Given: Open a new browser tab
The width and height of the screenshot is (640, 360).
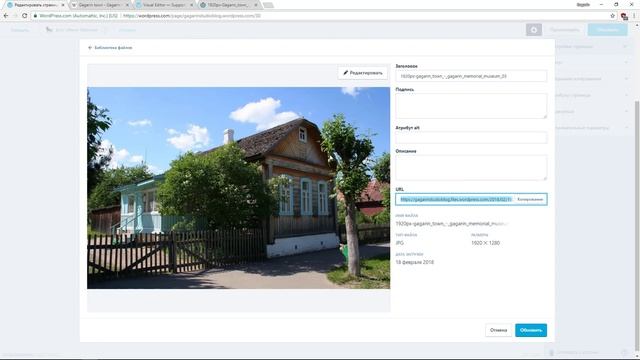Looking at the screenshot, I should pos(268,5).
